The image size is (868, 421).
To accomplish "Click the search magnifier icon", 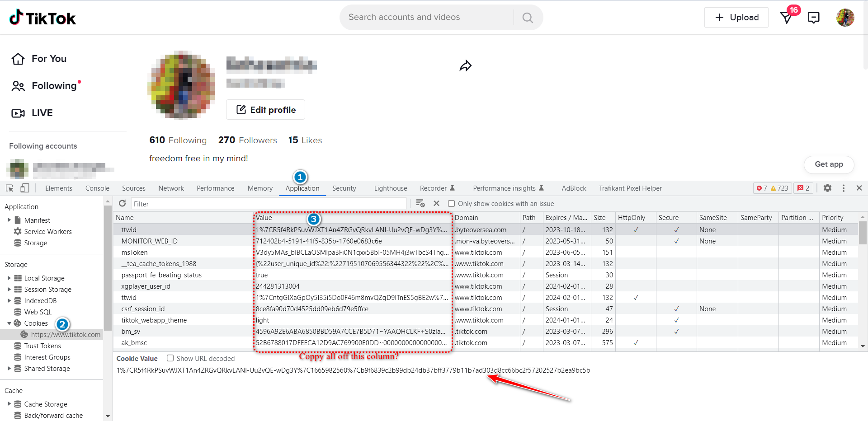I will pyautogui.click(x=528, y=18).
